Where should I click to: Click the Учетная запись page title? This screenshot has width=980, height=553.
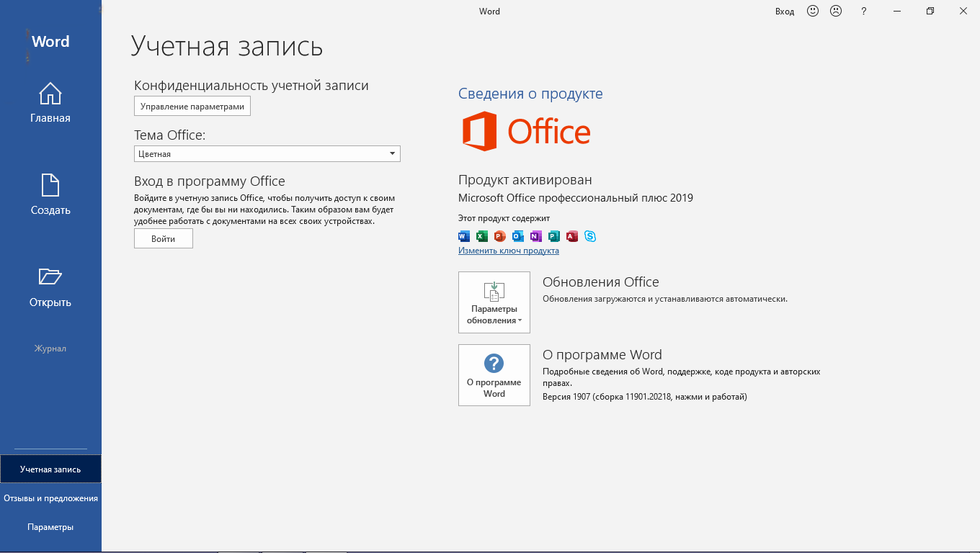(x=227, y=46)
